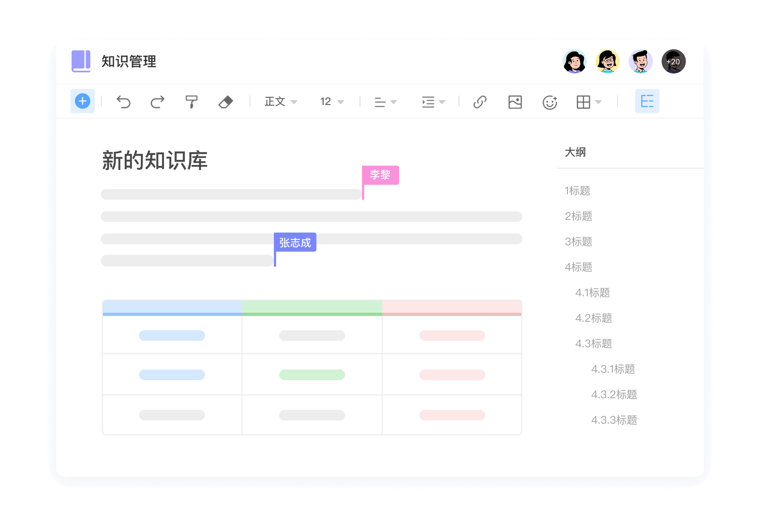Redo the last edit

tap(157, 102)
